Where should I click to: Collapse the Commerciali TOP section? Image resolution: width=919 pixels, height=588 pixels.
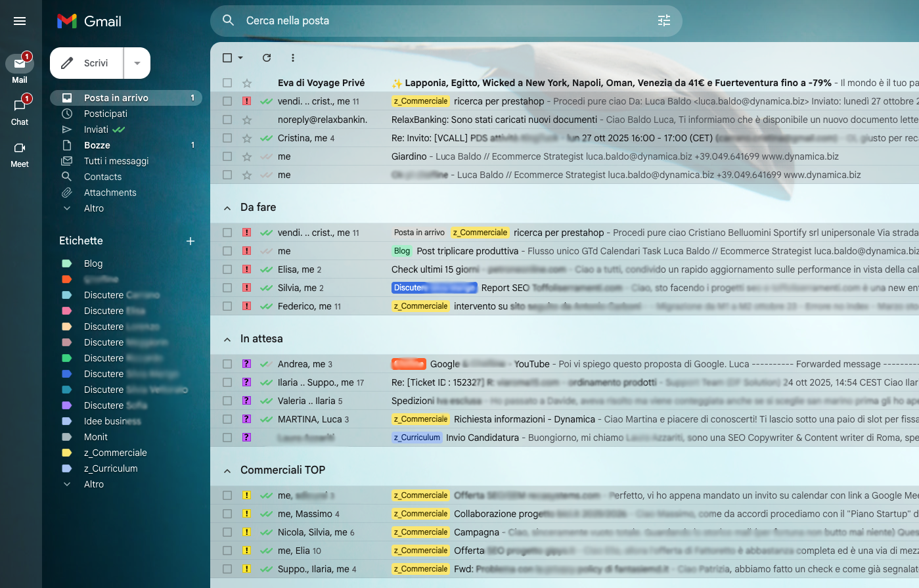(227, 470)
